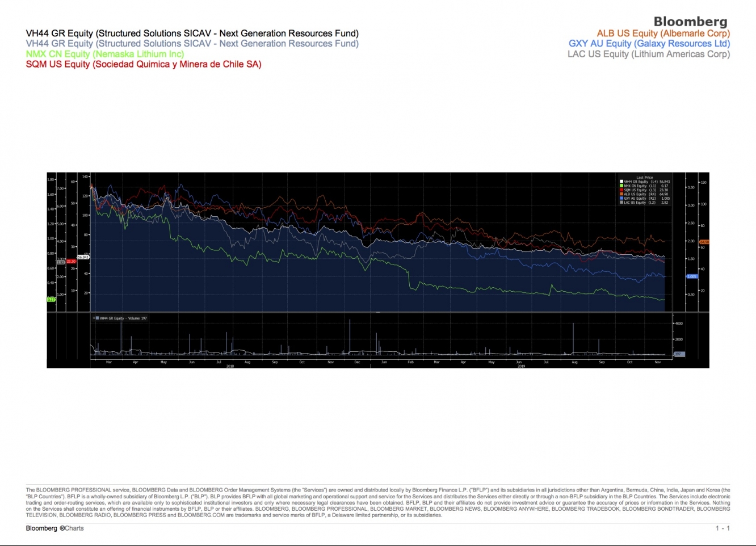Click the LAC US Equity (Lithium Americas Corp) title

tap(649, 54)
